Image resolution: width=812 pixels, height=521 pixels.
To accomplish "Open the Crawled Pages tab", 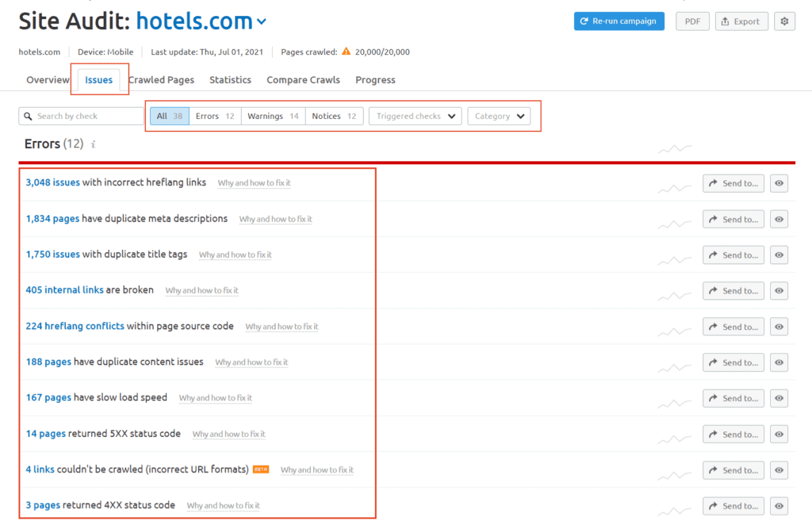I will [161, 80].
